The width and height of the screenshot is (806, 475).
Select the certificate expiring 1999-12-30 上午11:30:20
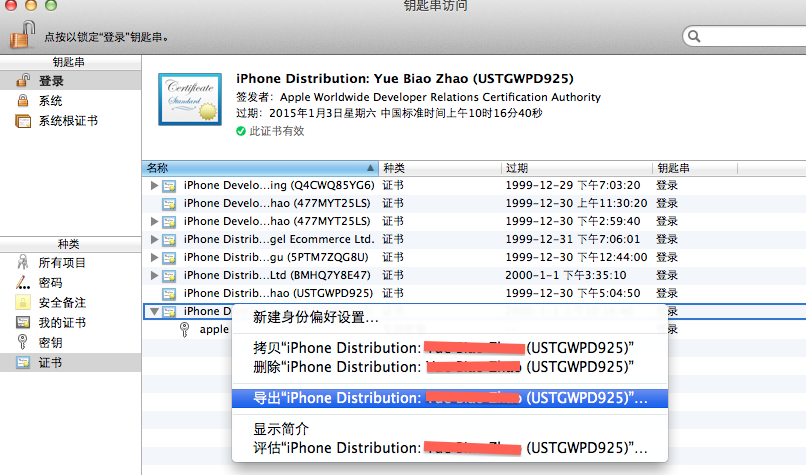click(277, 203)
